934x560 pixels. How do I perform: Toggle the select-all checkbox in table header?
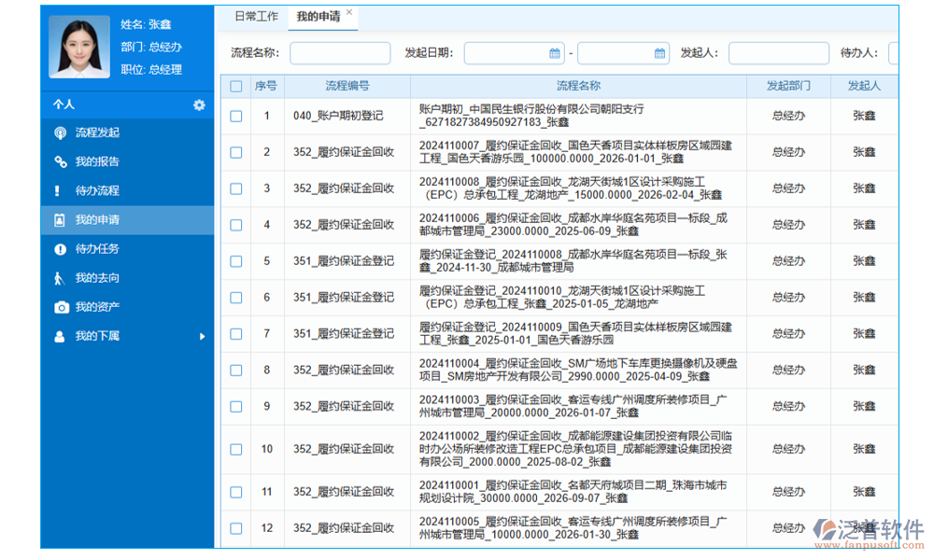pyautogui.click(x=236, y=87)
